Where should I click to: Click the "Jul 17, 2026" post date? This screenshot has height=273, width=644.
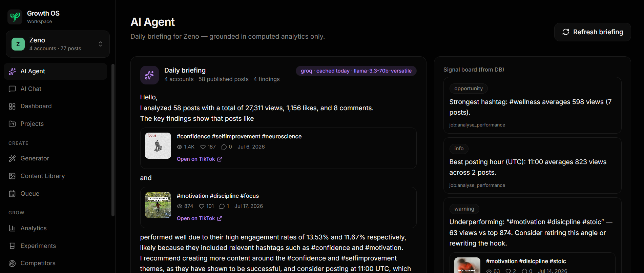249,206
